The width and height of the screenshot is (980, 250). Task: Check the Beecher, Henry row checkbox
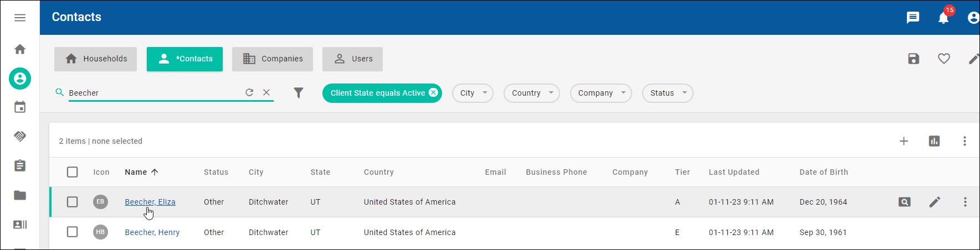73,232
